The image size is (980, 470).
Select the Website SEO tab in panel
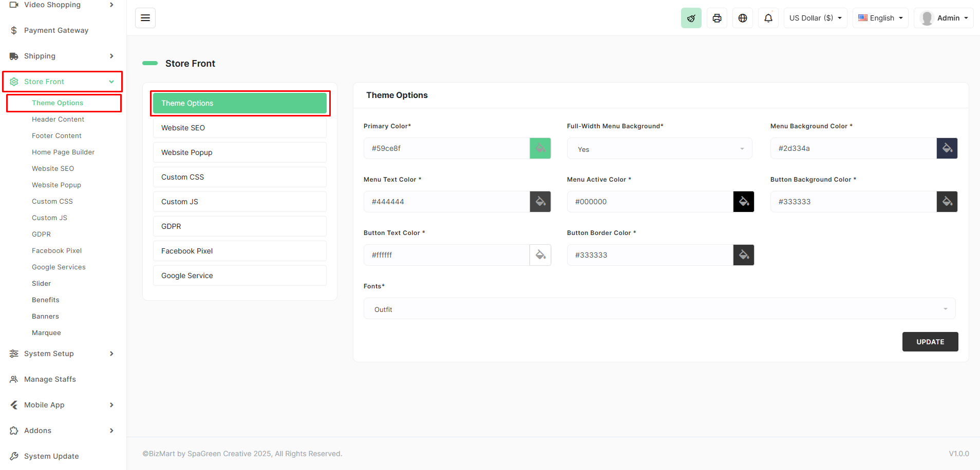coord(239,128)
